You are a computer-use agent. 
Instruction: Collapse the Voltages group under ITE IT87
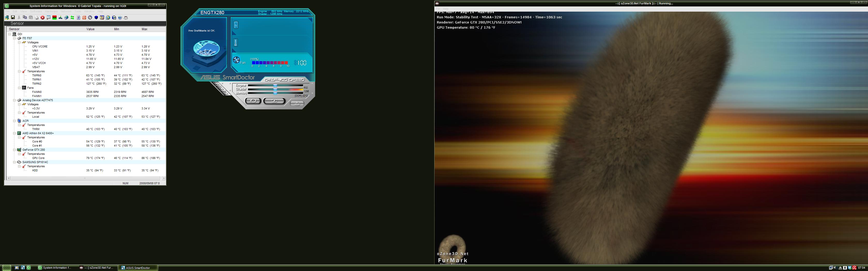(19, 42)
